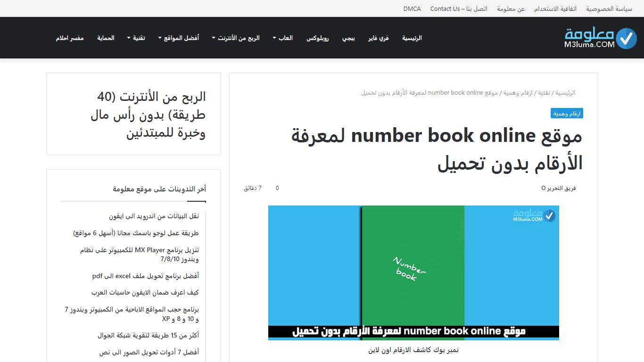Image resolution: width=644 pixels, height=362 pixels.
Task: Select روبلوكس in the navigation bar
Action: (x=318, y=38)
